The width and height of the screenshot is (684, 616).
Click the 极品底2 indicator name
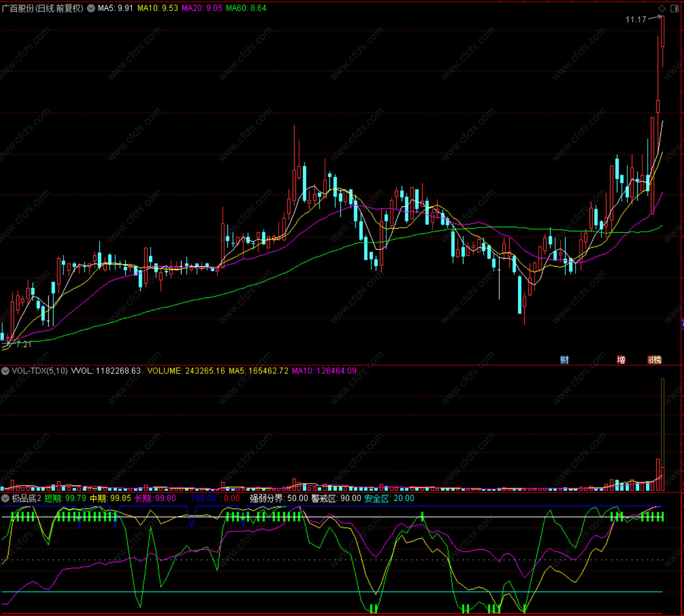[x=26, y=499]
